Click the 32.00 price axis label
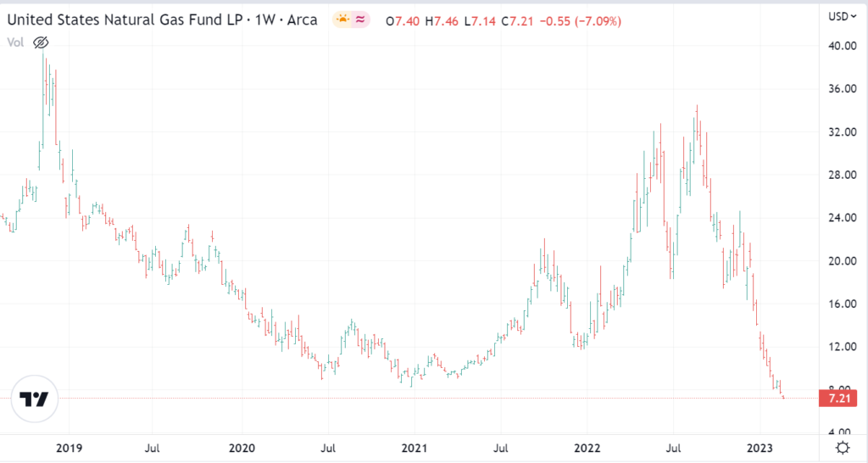Viewport: 868px width, 463px height. (842, 131)
